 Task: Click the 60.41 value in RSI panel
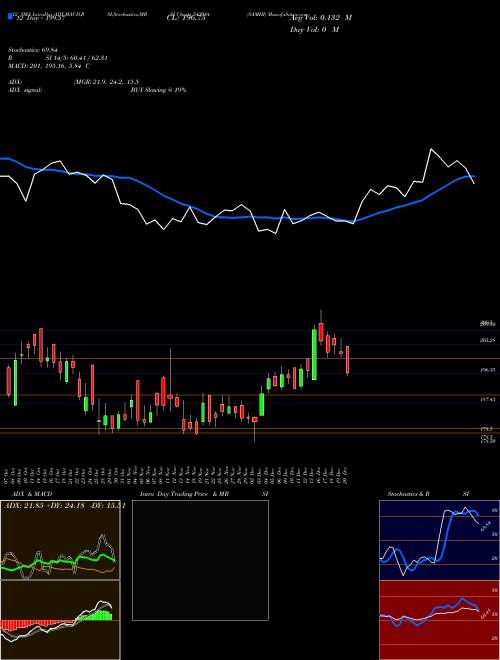coord(485,613)
